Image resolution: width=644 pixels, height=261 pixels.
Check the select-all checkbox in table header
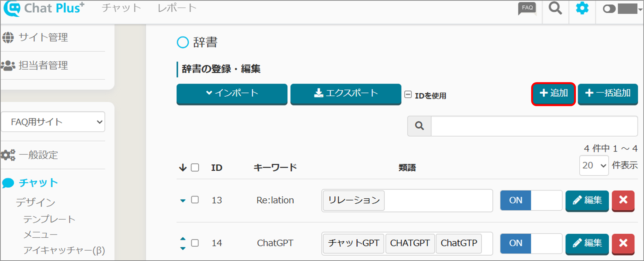point(195,167)
